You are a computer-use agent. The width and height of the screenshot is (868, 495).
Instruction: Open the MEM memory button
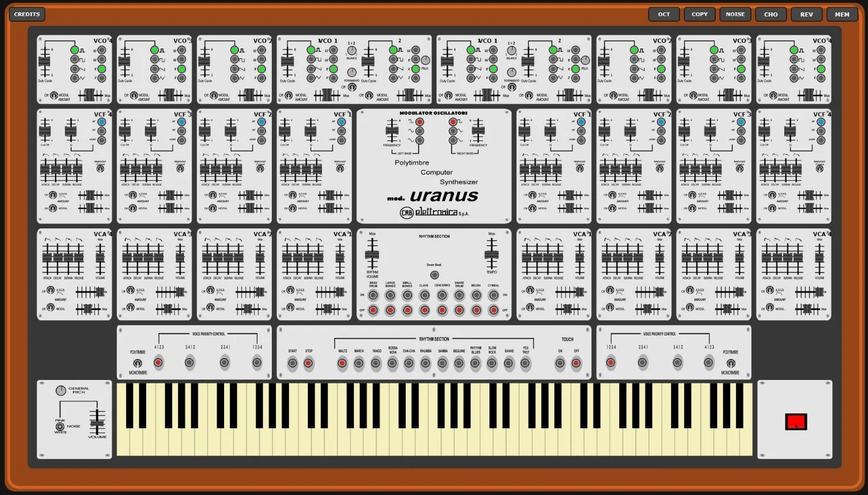(x=842, y=14)
